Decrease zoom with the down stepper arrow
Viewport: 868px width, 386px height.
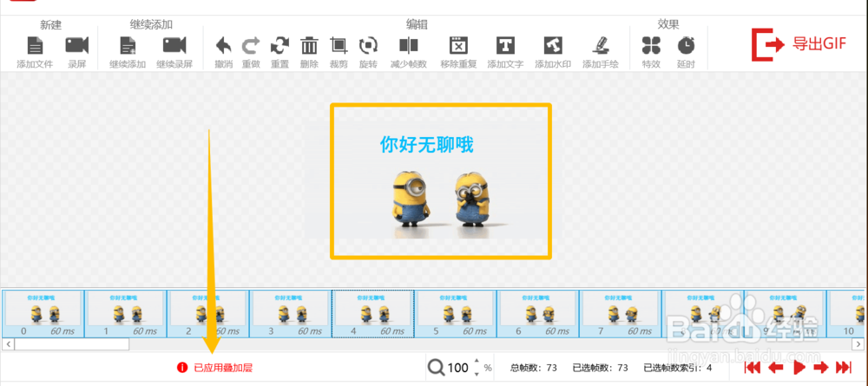coord(477,373)
